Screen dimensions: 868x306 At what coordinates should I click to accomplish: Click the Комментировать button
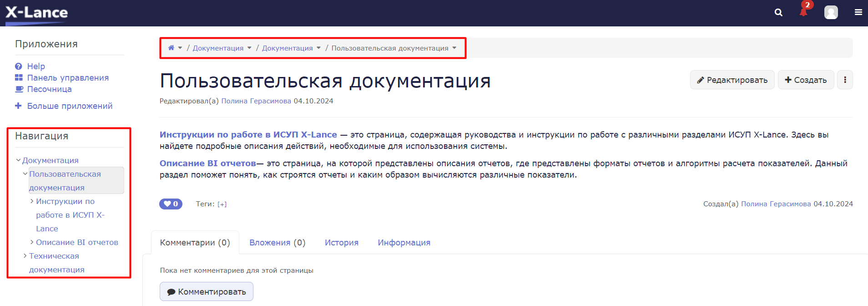207,292
